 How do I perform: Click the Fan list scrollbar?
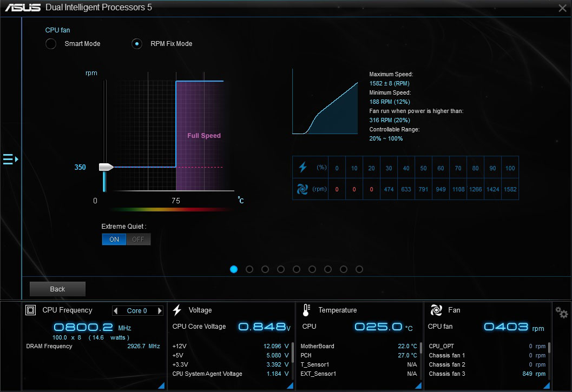(x=549, y=348)
